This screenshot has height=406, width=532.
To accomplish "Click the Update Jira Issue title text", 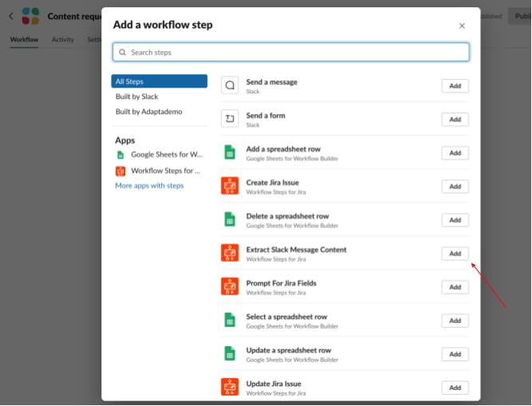I will (274, 384).
